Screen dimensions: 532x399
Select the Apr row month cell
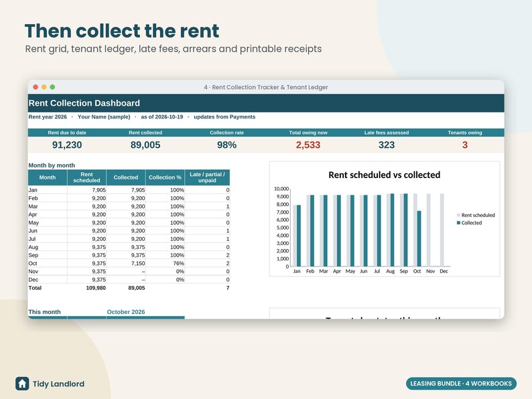click(x=48, y=215)
